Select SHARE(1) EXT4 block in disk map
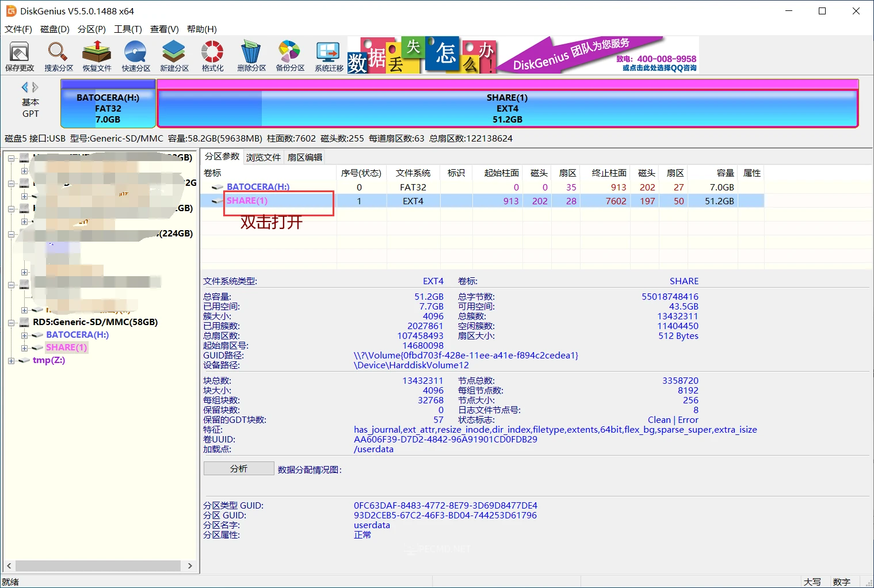This screenshot has width=874, height=588. click(x=507, y=104)
